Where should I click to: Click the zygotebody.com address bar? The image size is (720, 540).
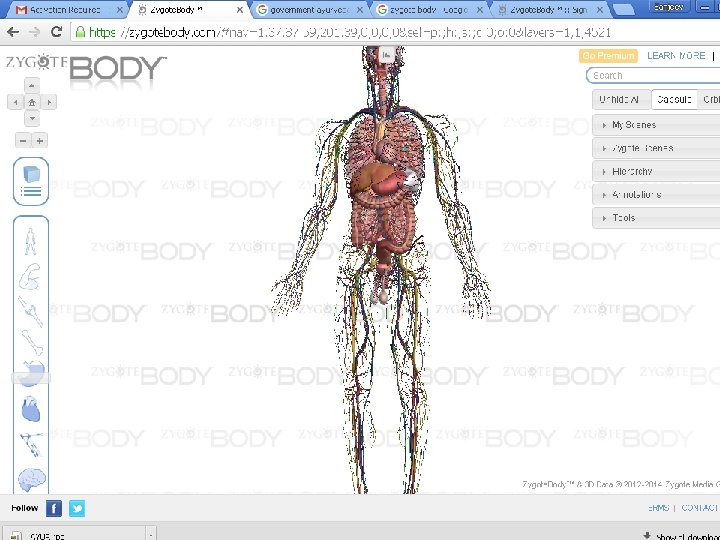point(395,32)
